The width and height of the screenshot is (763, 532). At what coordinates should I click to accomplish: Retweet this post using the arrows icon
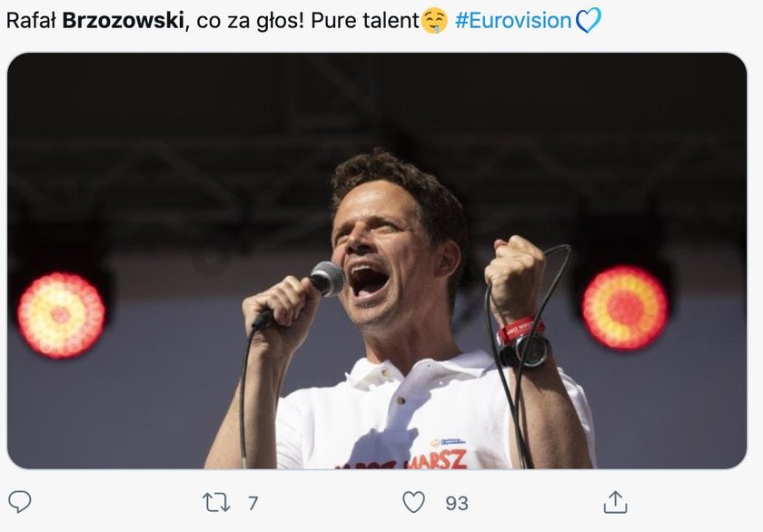tap(216, 502)
